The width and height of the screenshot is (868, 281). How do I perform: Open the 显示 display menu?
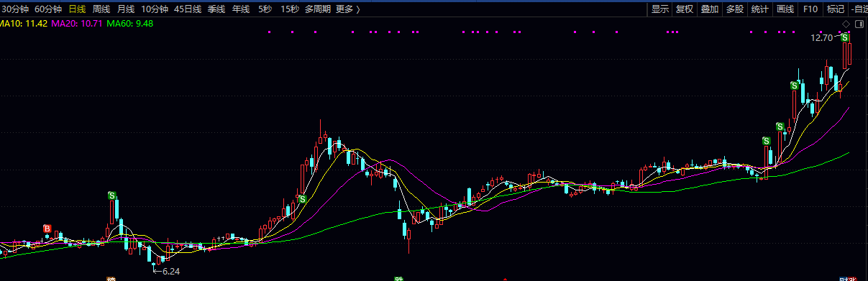coord(660,9)
